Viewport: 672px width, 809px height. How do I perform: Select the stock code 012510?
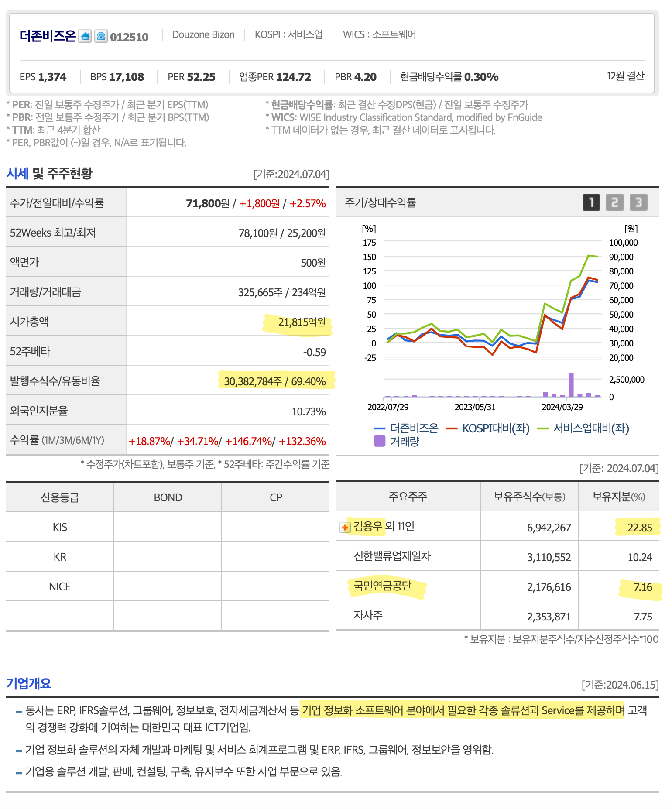pyautogui.click(x=129, y=37)
